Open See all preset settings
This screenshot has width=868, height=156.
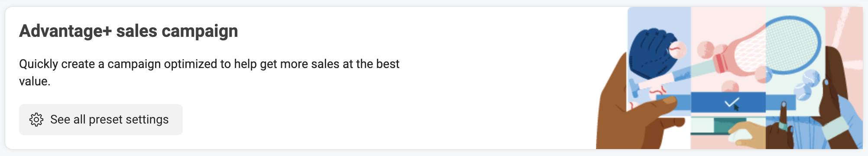pyautogui.click(x=101, y=120)
